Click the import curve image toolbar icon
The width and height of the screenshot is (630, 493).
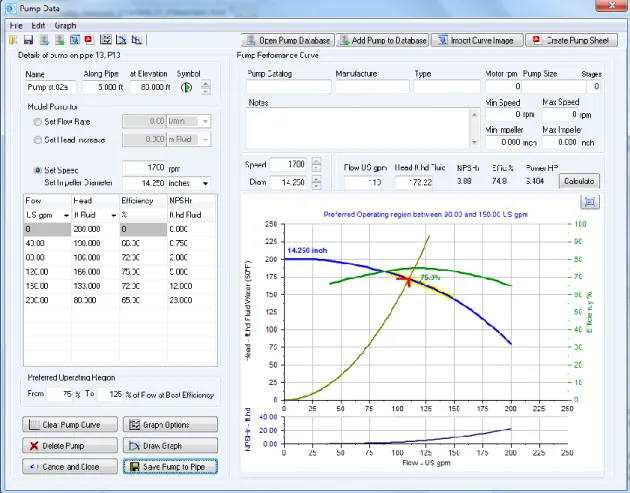[x=75, y=40]
